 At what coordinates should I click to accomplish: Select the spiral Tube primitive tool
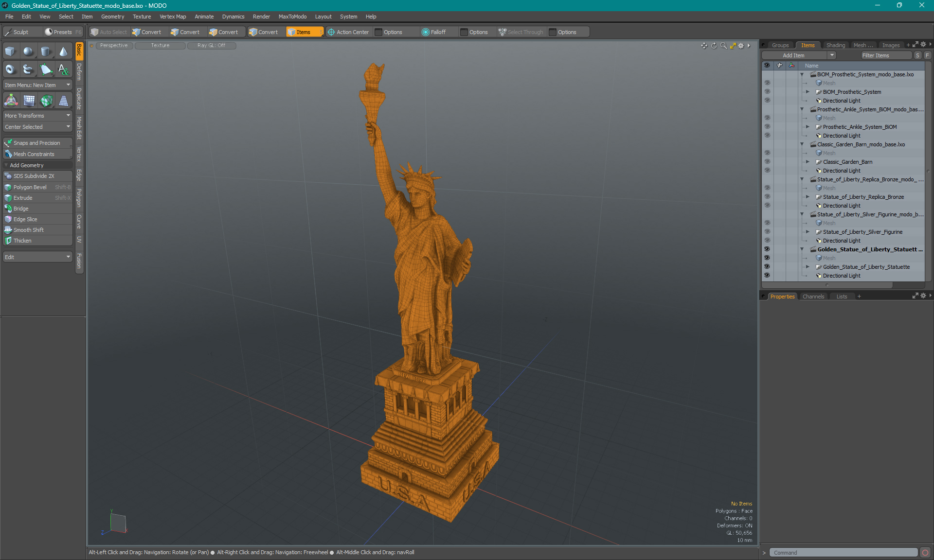point(28,70)
